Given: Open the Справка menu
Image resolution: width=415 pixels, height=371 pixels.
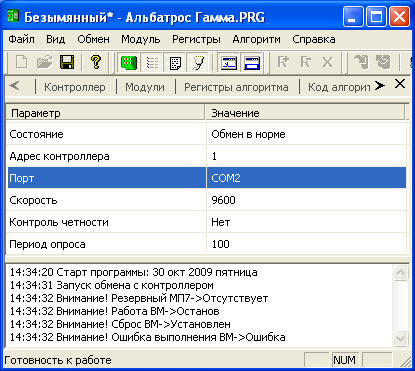Looking at the screenshot, I should coord(314,39).
